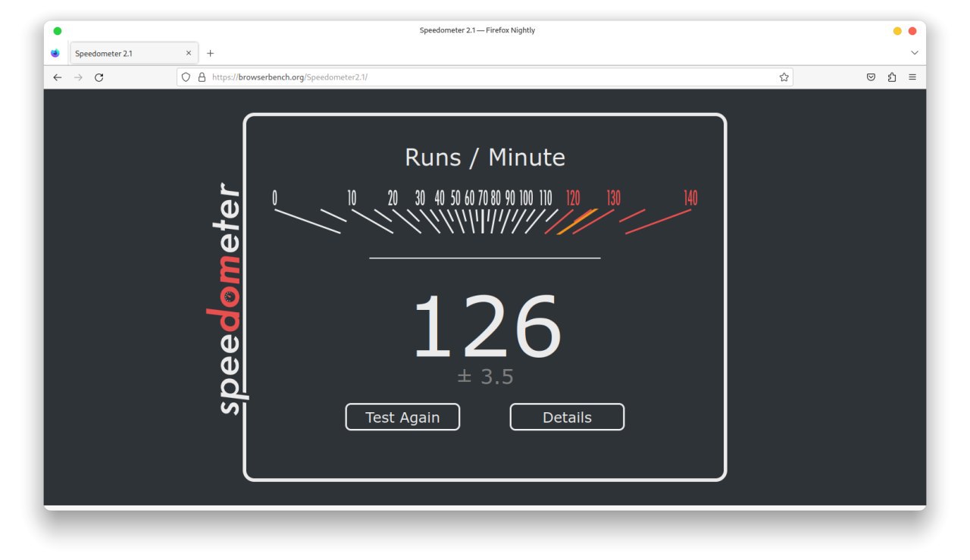The width and height of the screenshot is (970, 560).
Task: Click the Runs / Minute heading
Action: pos(485,158)
